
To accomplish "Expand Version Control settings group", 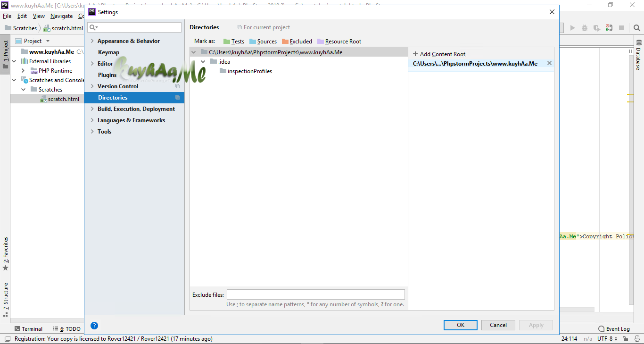I will tap(92, 86).
